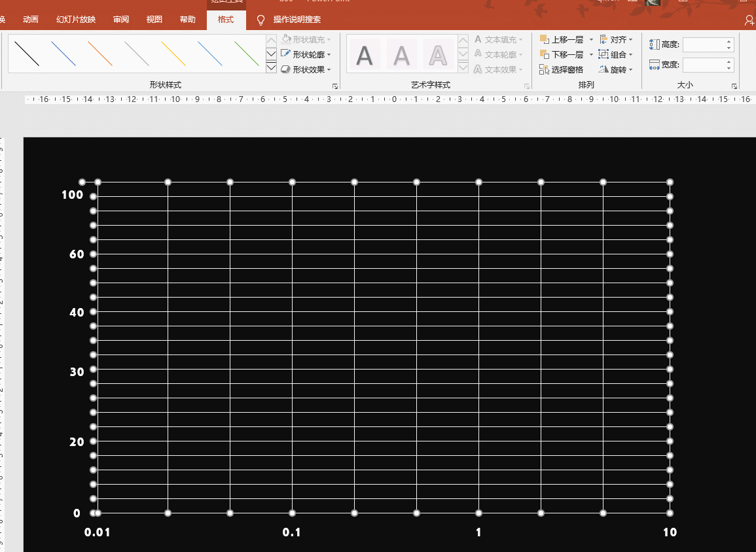Switch to the 动画 tab
756x552 pixels.
(x=31, y=20)
